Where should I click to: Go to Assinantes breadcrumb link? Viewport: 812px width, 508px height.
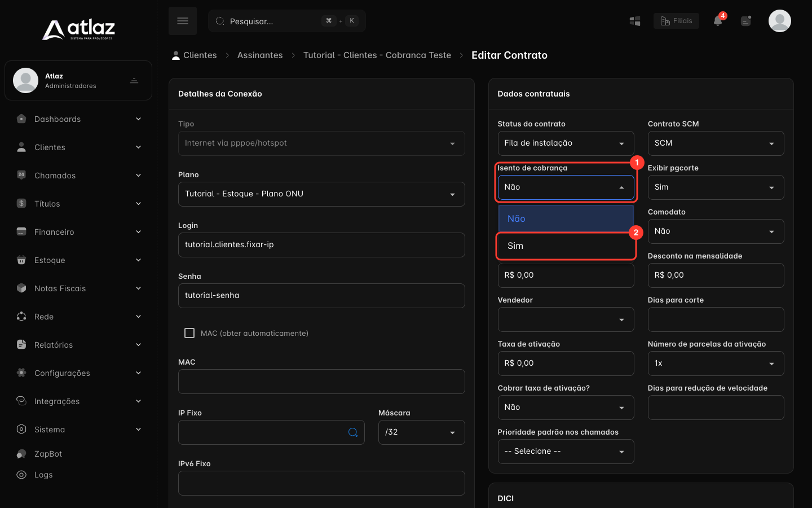[260, 55]
